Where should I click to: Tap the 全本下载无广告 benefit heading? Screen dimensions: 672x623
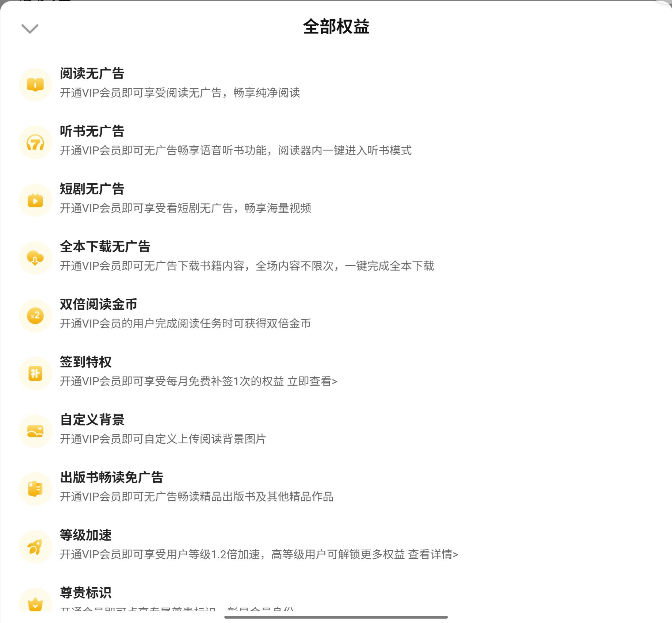pos(105,246)
